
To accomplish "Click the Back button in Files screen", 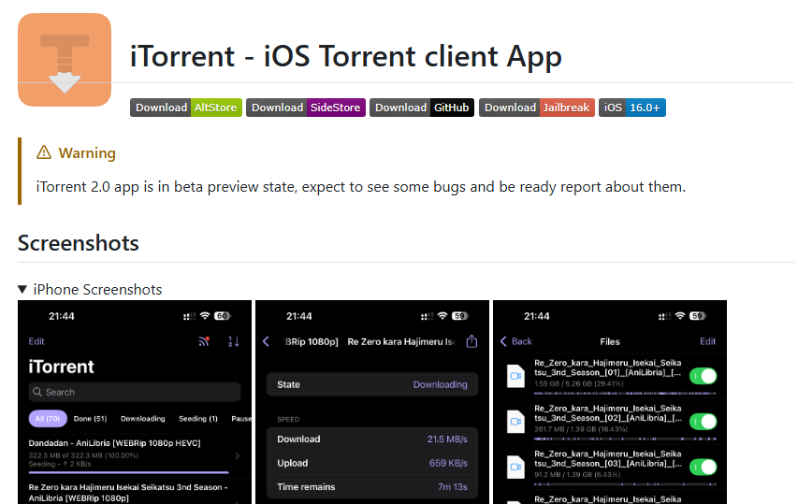I will point(516,341).
